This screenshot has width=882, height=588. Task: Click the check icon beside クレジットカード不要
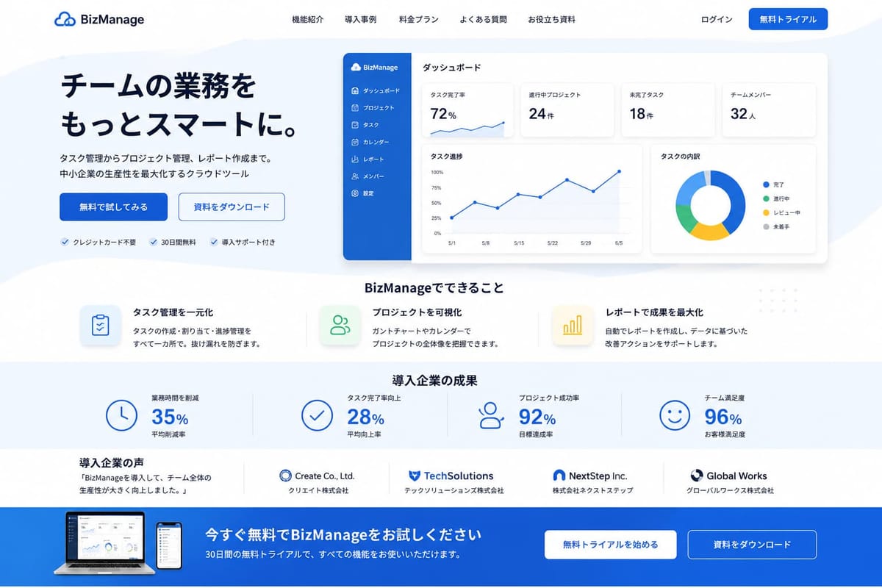point(65,242)
